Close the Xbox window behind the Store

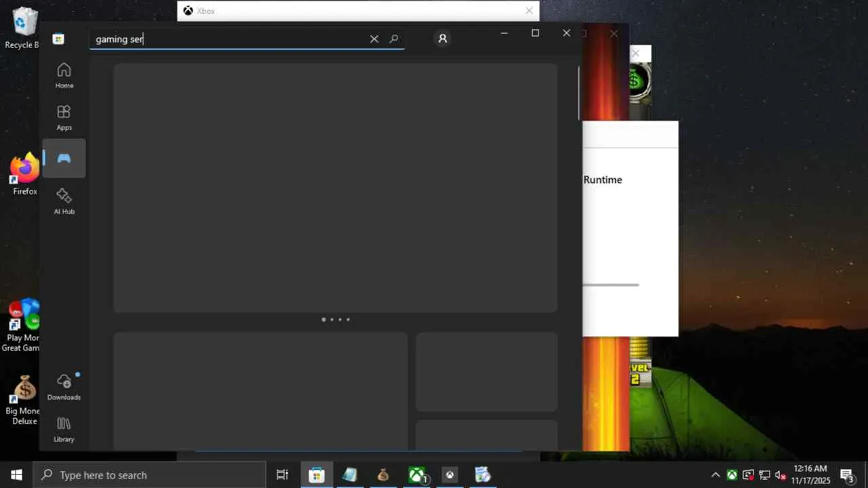click(529, 11)
